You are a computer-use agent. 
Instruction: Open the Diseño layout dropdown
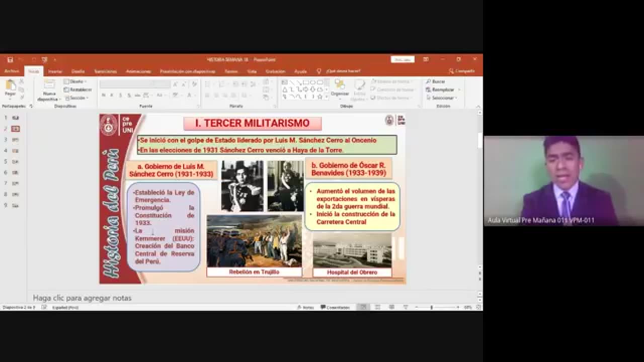click(75, 81)
